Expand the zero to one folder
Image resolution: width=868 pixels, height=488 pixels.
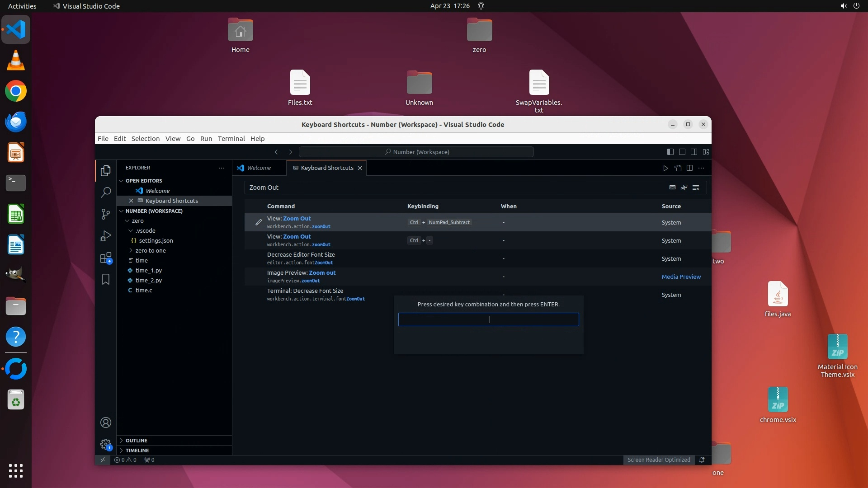[x=150, y=250]
